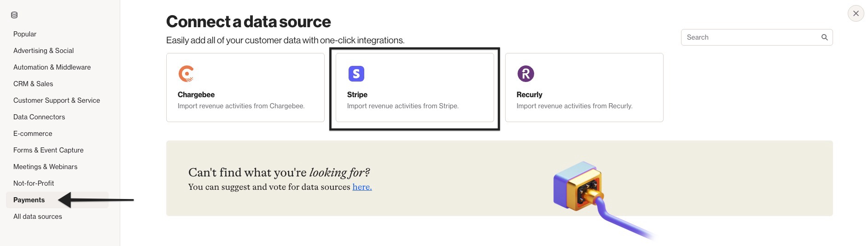Click the Stripe logo icon
Viewport: 868px width, 246px height.
pyautogui.click(x=356, y=74)
